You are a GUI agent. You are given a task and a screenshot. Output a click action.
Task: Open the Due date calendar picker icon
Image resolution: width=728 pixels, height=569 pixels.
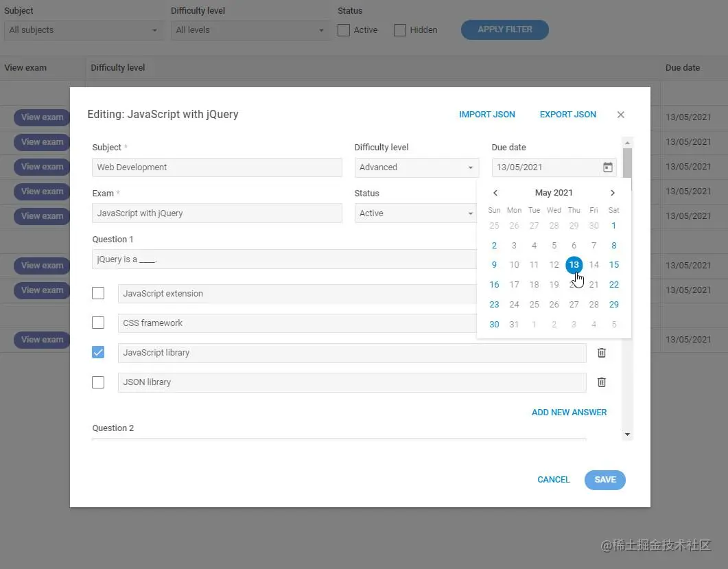(607, 167)
